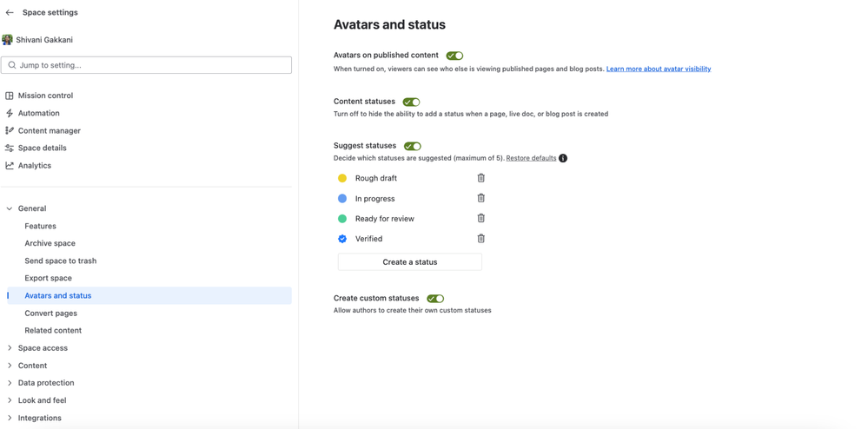Click trash icon for In progress status
This screenshot has width=868, height=429.
[480, 198]
